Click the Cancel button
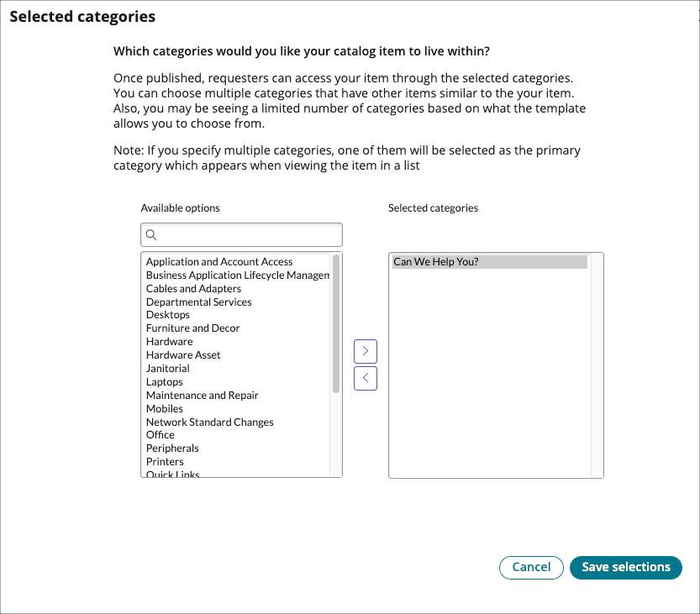The image size is (700, 614). pyautogui.click(x=531, y=567)
